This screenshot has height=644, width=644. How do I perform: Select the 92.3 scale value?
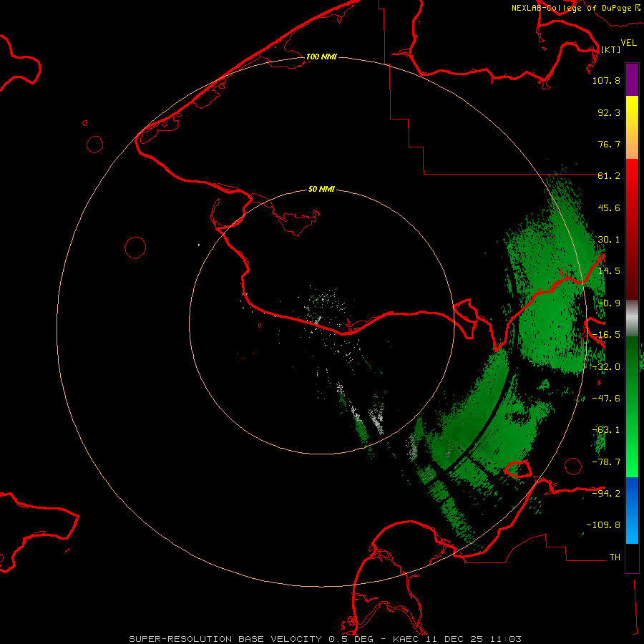[609, 112]
